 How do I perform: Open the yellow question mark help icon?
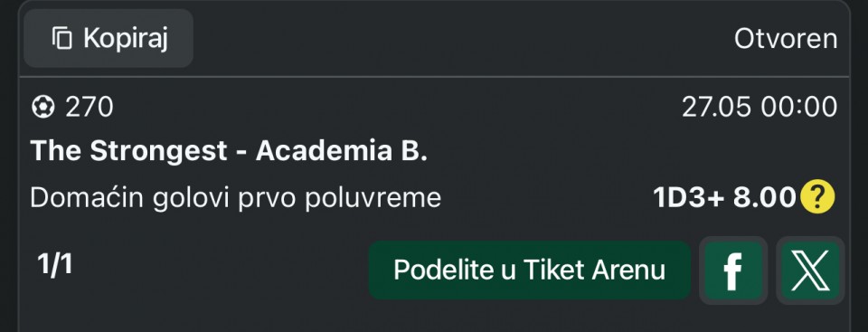point(817,197)
